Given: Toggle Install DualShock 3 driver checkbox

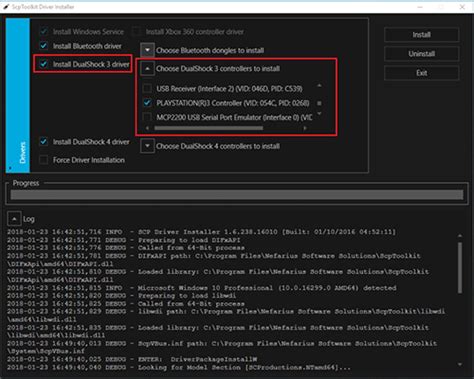Looking at the screenshot, I should point(44,64).
